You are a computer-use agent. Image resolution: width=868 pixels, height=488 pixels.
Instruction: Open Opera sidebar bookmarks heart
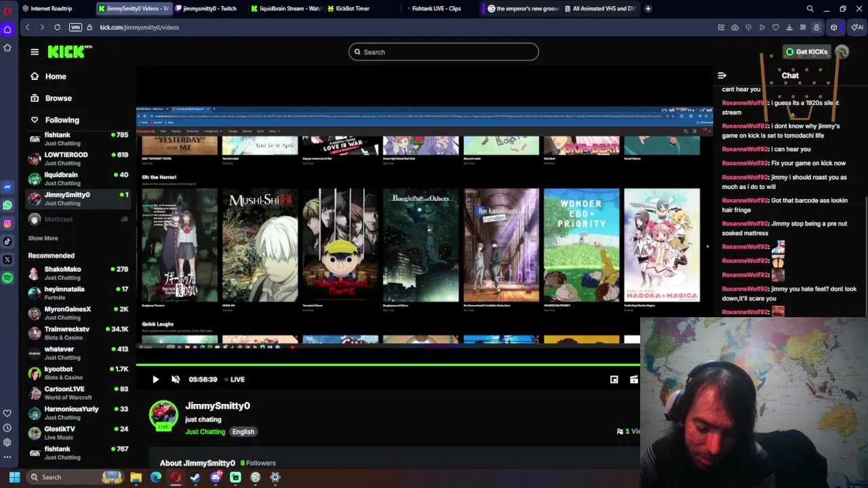(7, 413)
